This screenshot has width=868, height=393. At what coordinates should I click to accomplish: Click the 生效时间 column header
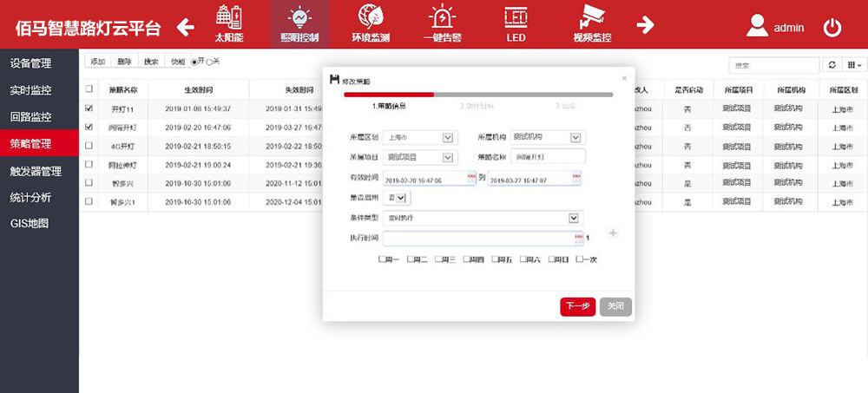[x=198, y=89]
